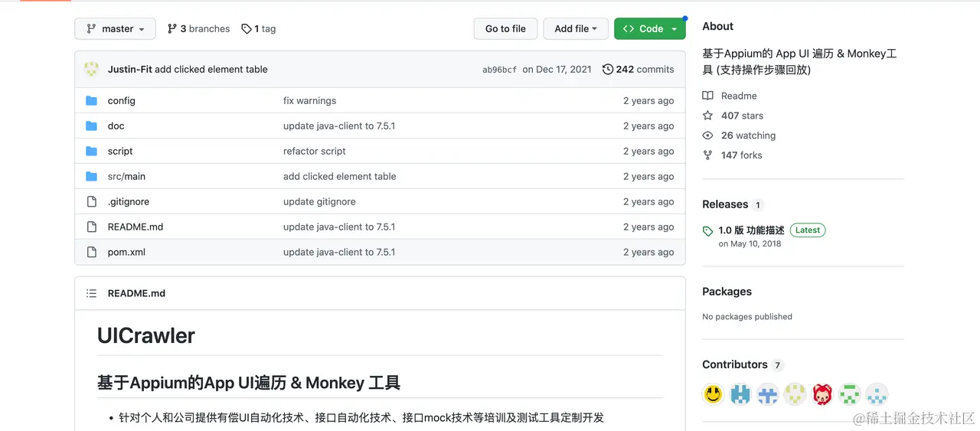Open the yellow smiley contributor avatar
Viewport: 980px width, 431px height.
tap(713, 394)
